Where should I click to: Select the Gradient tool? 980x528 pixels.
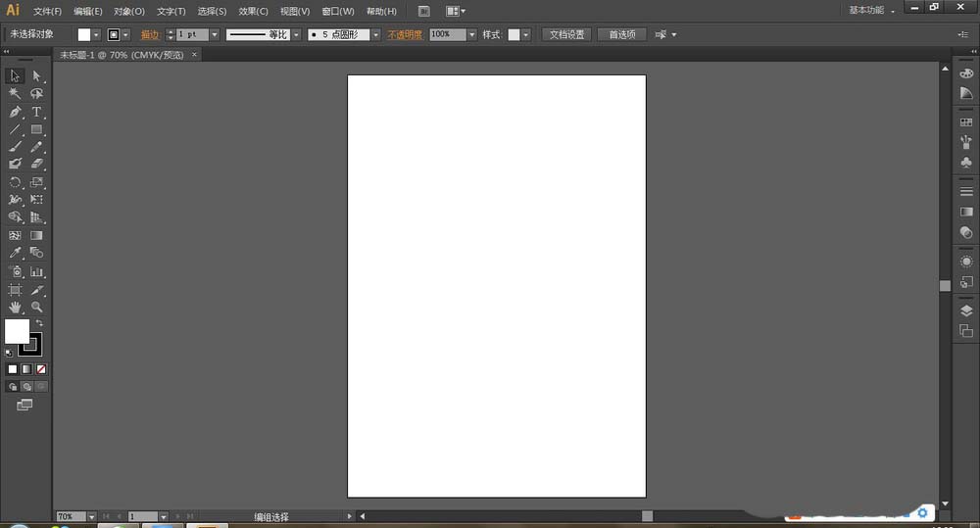coord(37,235)
